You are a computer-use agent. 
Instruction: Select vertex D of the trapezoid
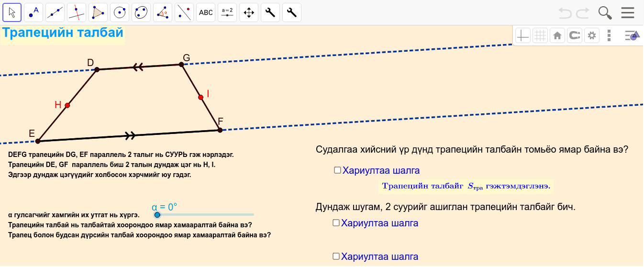[97, 69]
